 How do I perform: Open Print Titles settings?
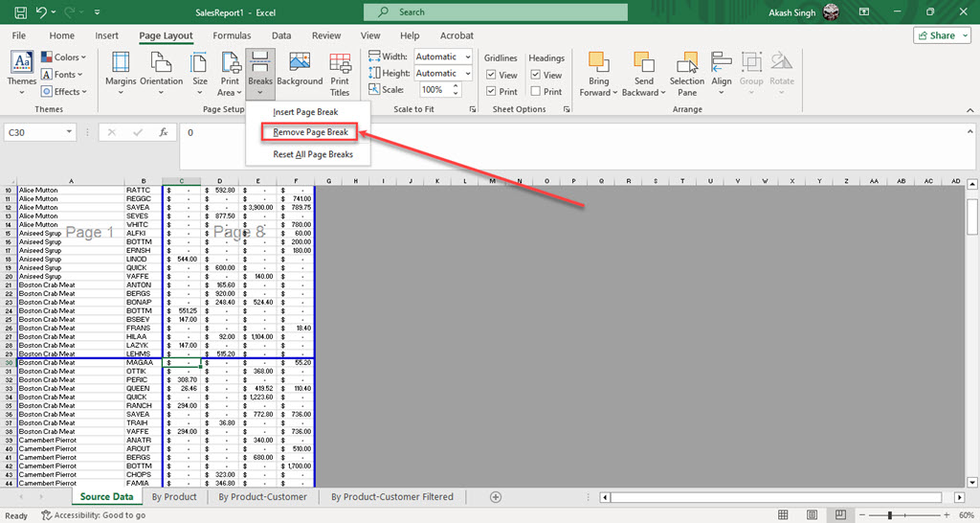(x=340, y=74)
